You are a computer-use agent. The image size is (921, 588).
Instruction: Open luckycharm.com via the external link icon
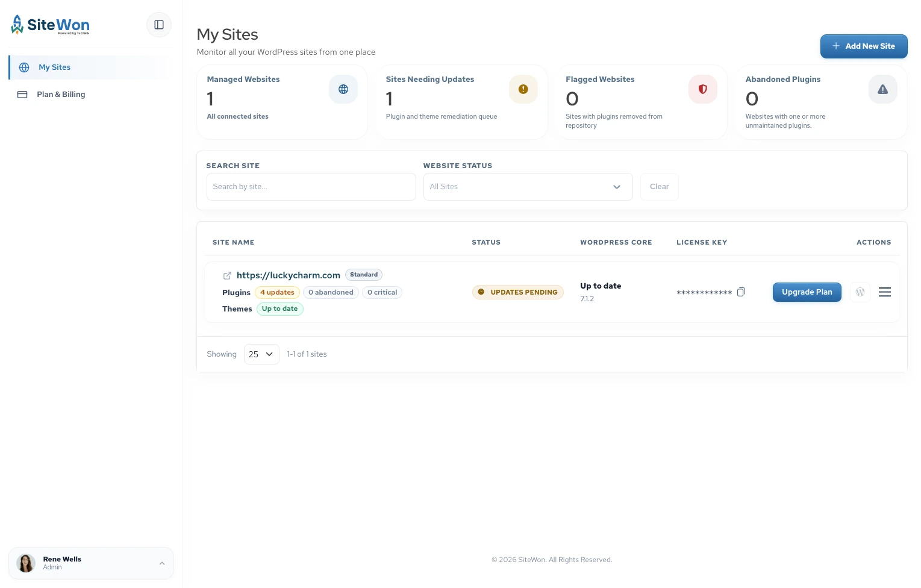coord(227,275)
